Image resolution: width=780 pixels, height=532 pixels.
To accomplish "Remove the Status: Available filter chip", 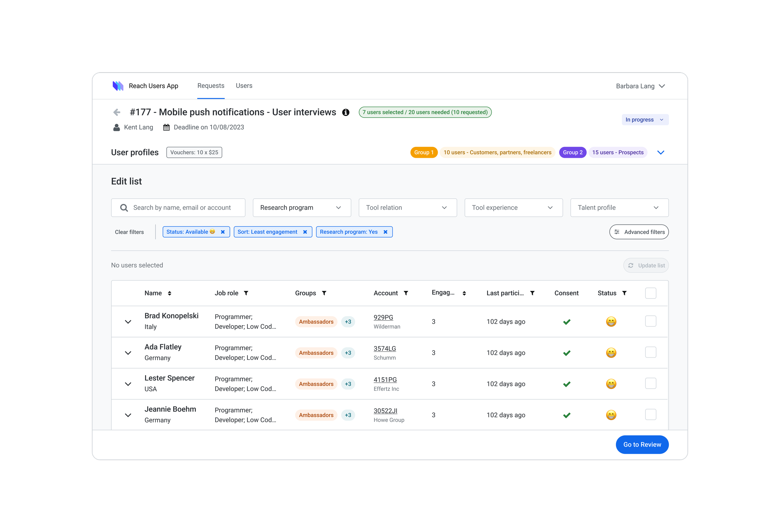I will coord(223,232).
